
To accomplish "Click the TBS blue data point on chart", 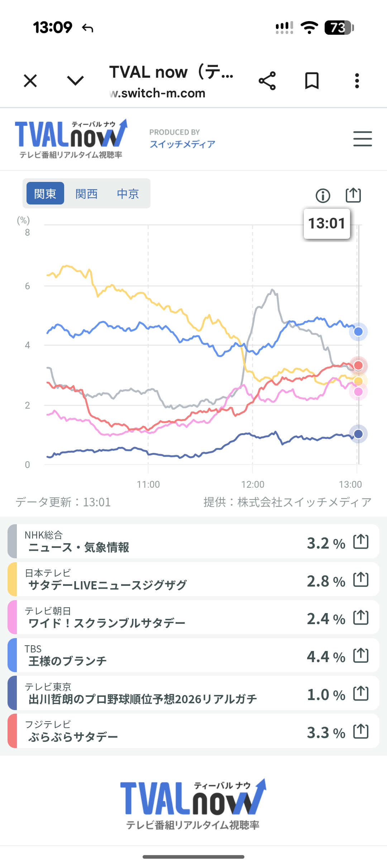I will tap(358, 332).
